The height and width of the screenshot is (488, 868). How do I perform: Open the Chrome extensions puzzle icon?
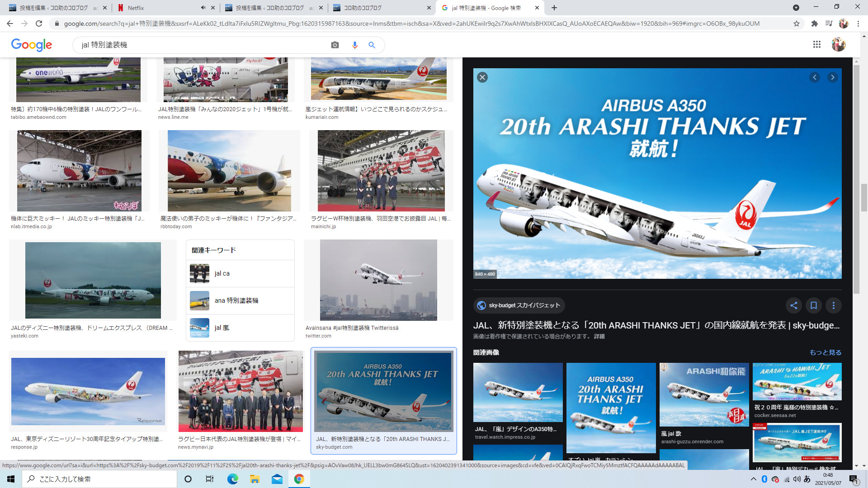[x=815, y=23]
